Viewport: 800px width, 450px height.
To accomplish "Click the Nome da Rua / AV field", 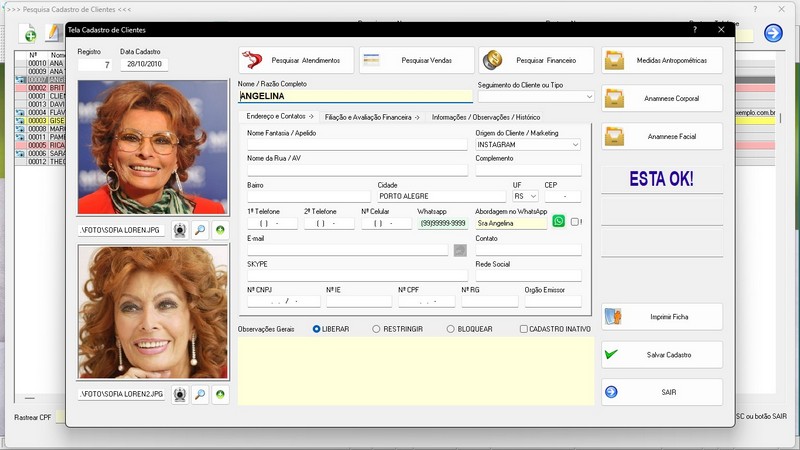I will tap(357, 170).
